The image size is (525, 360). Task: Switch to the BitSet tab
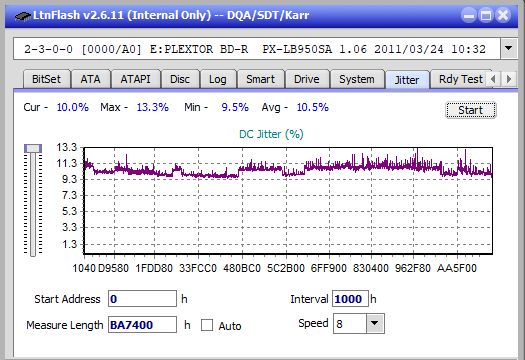(x=47, y=79)
